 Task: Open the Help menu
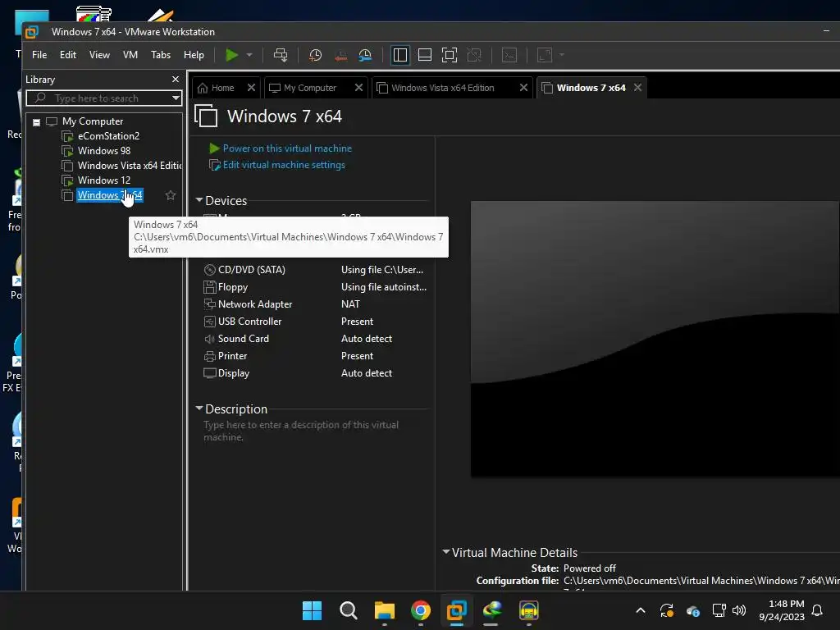[x=194, y=55]
